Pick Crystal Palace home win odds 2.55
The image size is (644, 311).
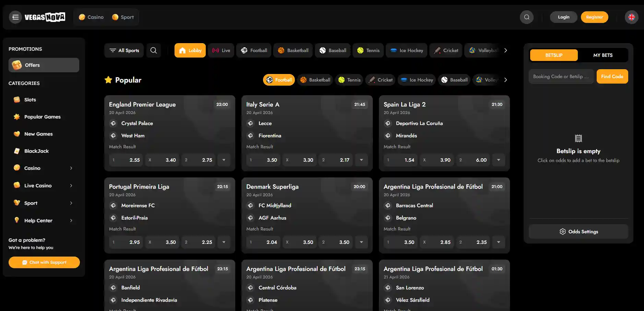pos(127,160)
